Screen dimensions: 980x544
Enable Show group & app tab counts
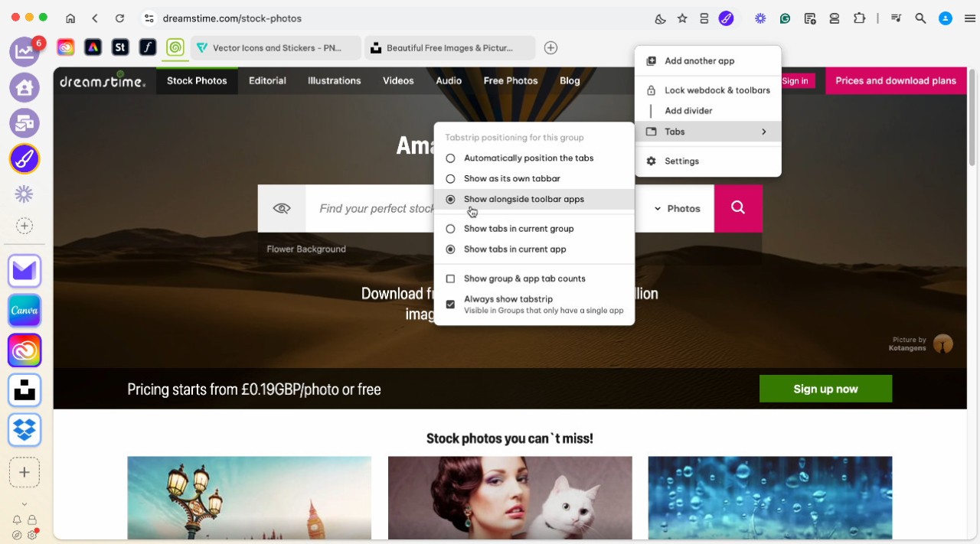(x=450, y=279)
